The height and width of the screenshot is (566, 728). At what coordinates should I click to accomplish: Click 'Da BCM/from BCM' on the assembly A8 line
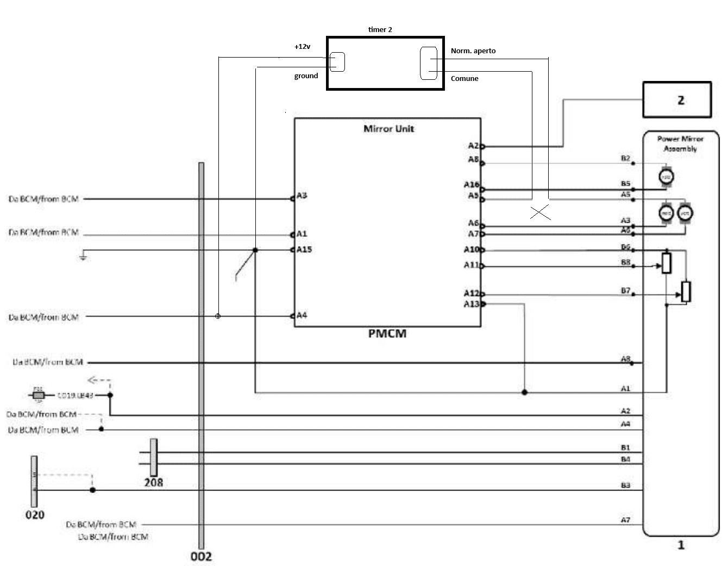coord(48,361)
